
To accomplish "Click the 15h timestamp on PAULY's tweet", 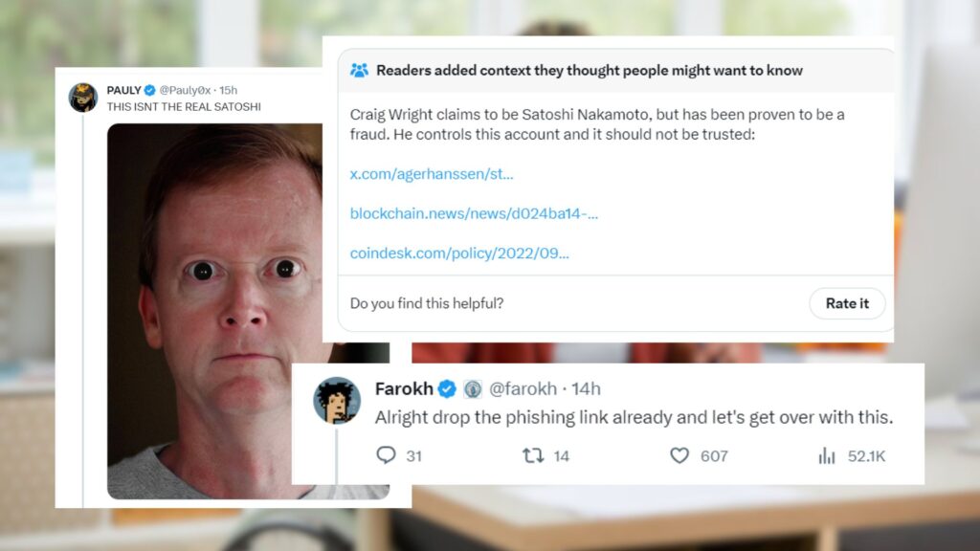I will (228, 90).
